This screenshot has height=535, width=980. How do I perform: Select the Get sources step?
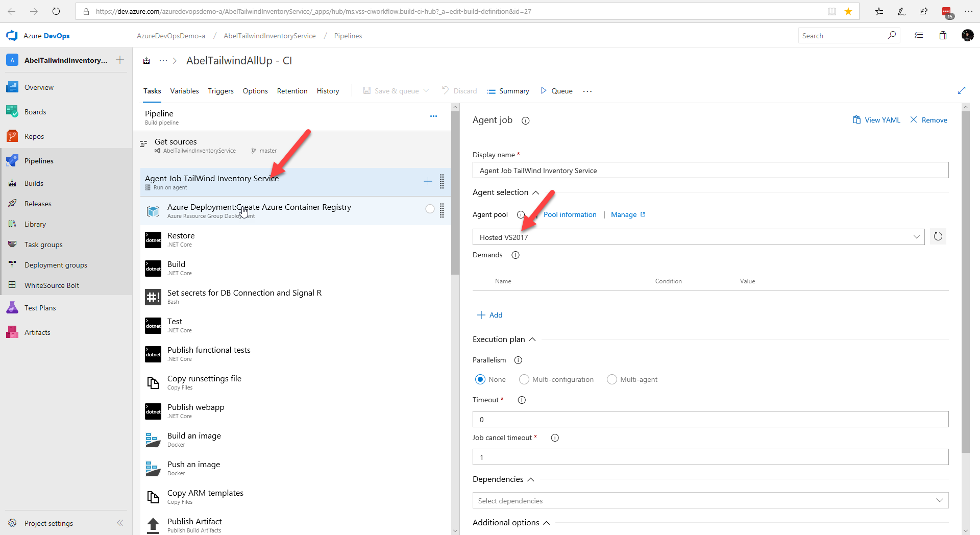292,146
